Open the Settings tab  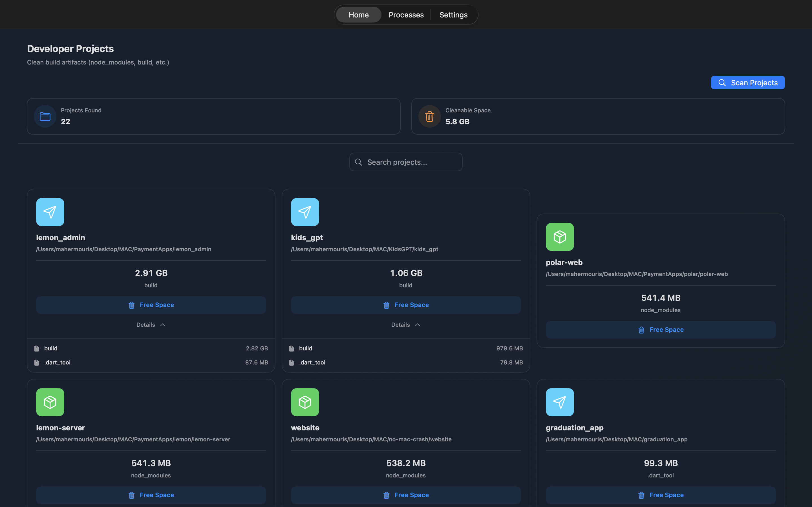click(x=453, y=14)
